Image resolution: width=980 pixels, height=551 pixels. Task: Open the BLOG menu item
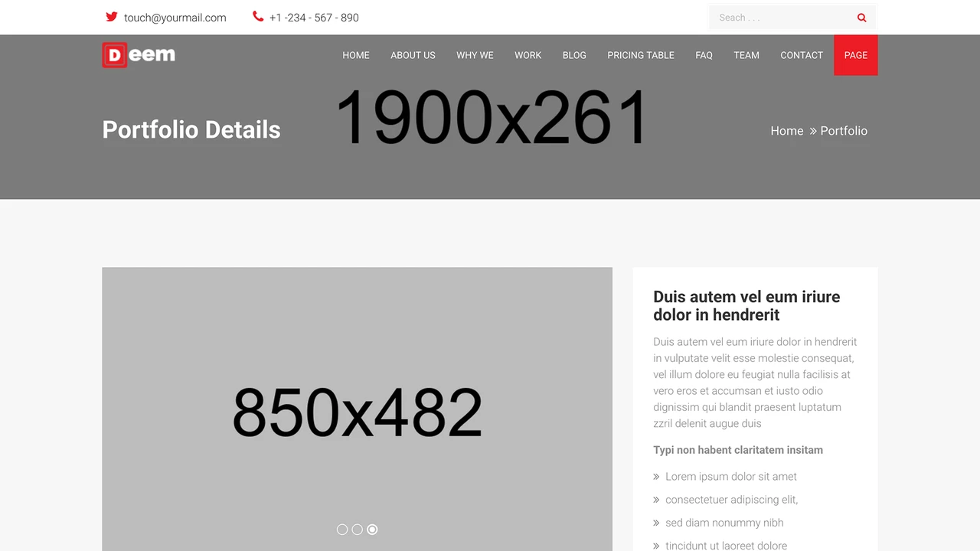(574, 55)
